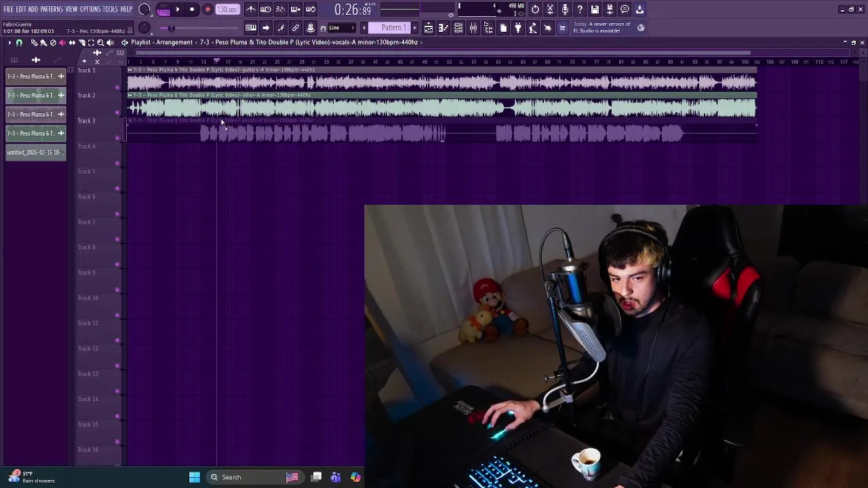
Task: Select the Slice tool in Playlist
Action: 81,42
